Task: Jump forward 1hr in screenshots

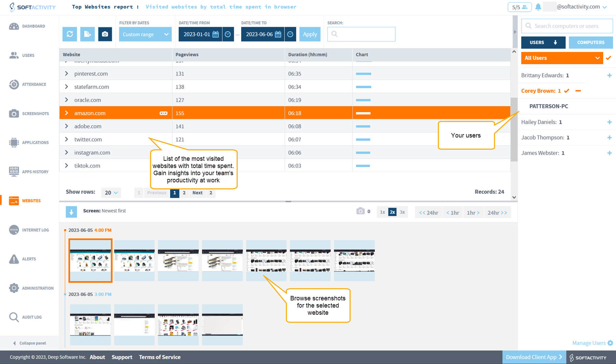Action: [x=473, y=212]
